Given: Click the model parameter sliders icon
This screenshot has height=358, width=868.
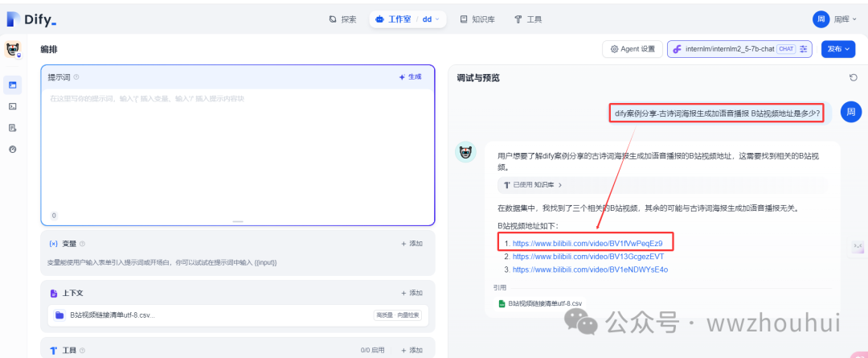Looking at the screenshot, I should (804, 49).
